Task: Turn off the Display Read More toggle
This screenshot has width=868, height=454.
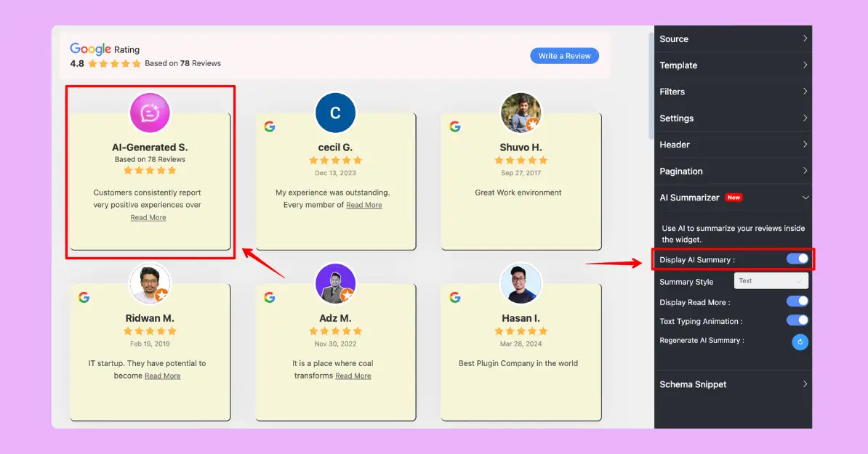Action: [x=797, y=301]
